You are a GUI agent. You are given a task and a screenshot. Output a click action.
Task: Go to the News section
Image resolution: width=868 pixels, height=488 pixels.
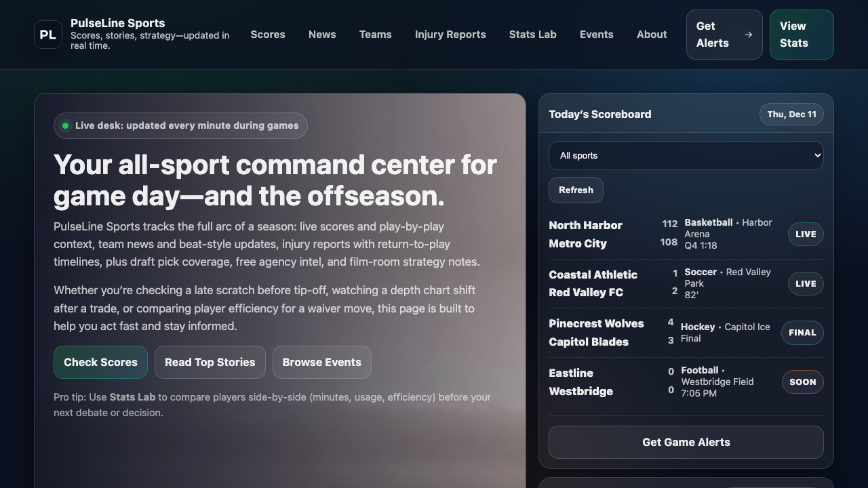[x=322, y=35]
